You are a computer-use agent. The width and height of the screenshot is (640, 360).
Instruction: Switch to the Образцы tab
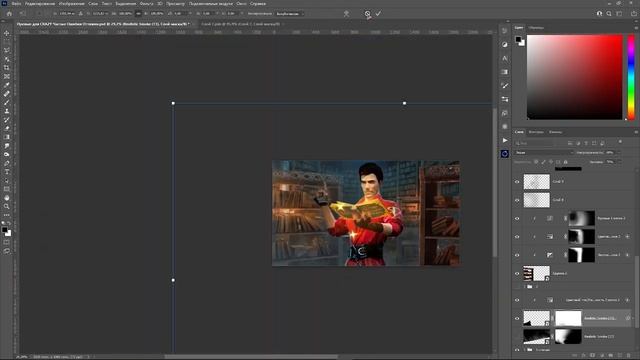536,28
